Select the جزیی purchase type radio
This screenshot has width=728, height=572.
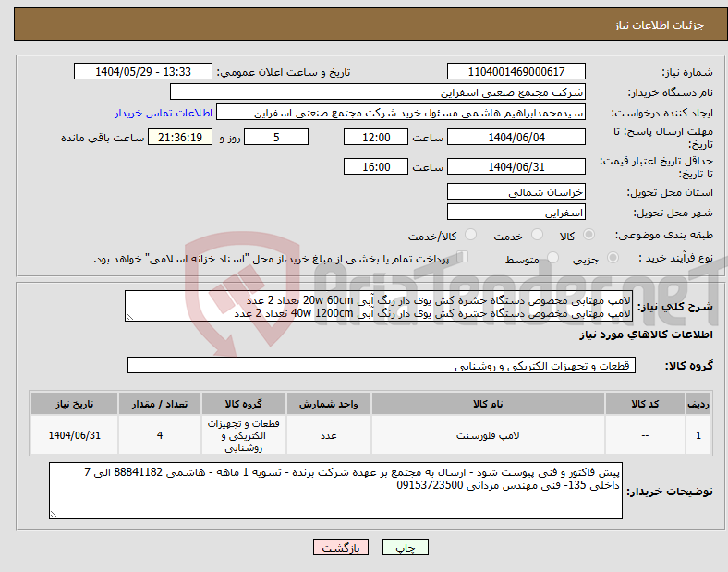[613, 257]
